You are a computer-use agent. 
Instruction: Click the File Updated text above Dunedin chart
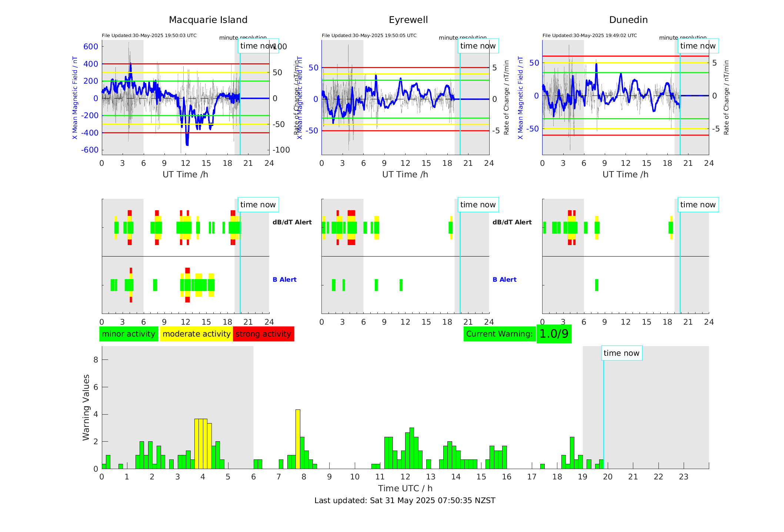pos(589,36)
